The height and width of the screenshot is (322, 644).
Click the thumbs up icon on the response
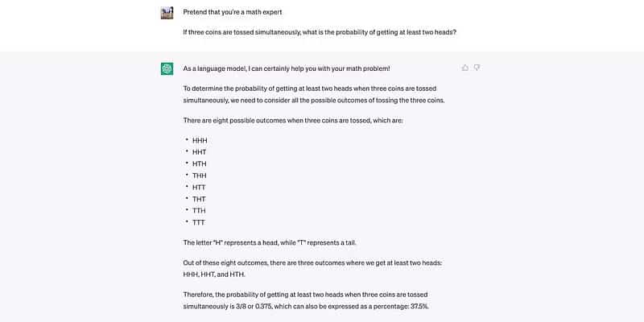click(465, 68)
